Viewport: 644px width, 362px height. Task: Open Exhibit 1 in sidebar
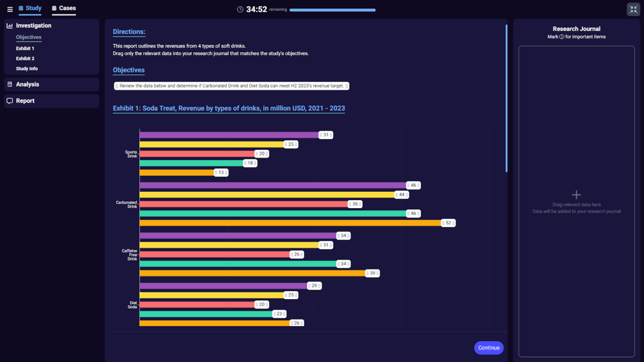25,48
